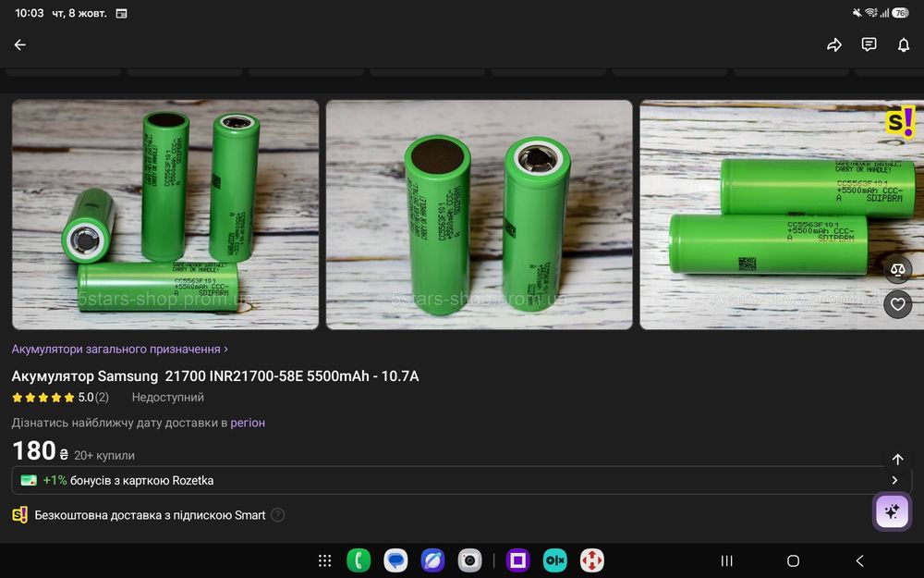Select the 'регіон' delivery link
Image resolution: width=924 pixels, height=578 pixels.
[248, 423]
